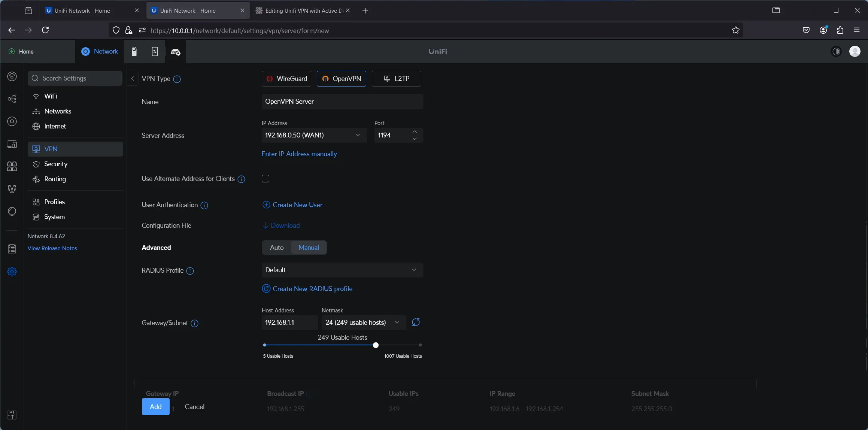868x430 pixels.
Task: Open the topology icon in left rail
Action: pos(12,99)
